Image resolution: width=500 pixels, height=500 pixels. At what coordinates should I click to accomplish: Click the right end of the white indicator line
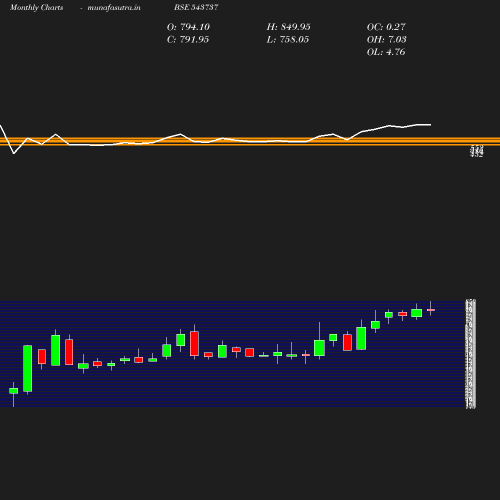(x=430, y=125)
